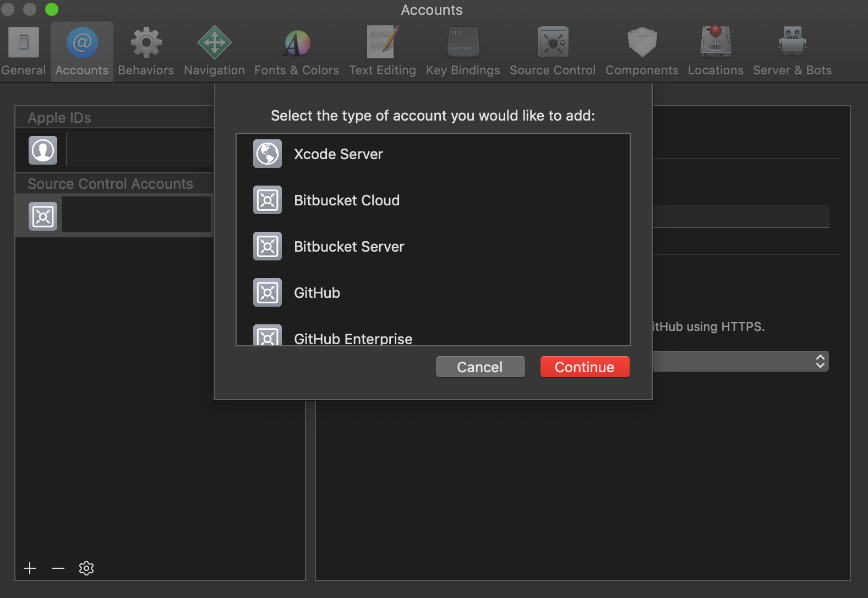This screenshot has height=598, width=868.
Task: Switch to the Text Editing tab label
Action: tap(383, 70)
